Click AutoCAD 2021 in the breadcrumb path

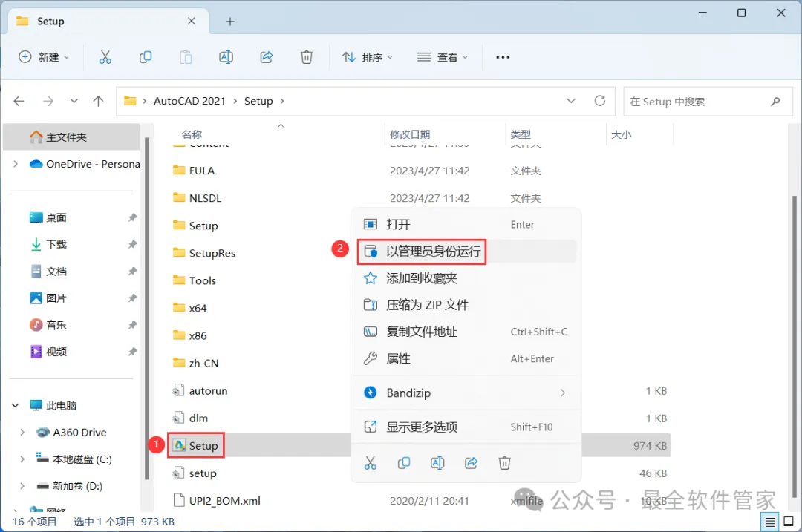tap(189, 101)
